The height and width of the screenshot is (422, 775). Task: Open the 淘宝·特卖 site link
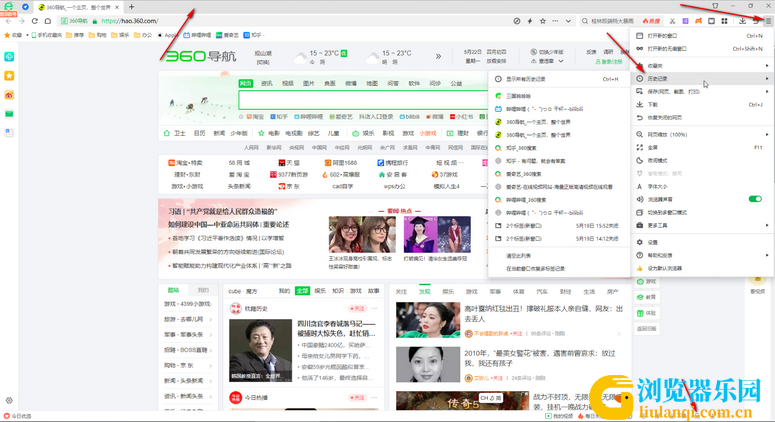[185, 163]
